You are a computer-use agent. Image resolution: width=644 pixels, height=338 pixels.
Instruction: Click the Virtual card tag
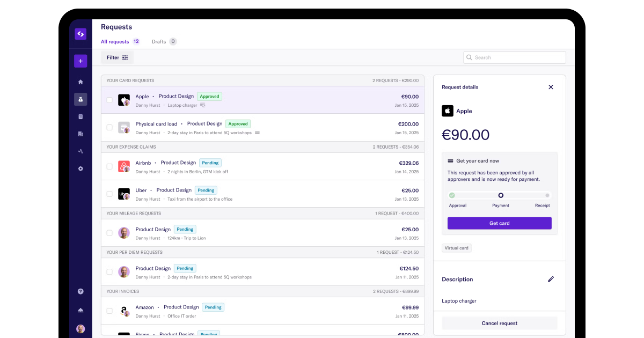(457, 248)
